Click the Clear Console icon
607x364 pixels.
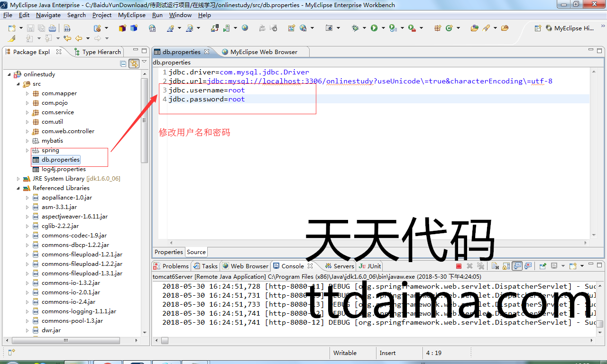[x=495, y=266]
